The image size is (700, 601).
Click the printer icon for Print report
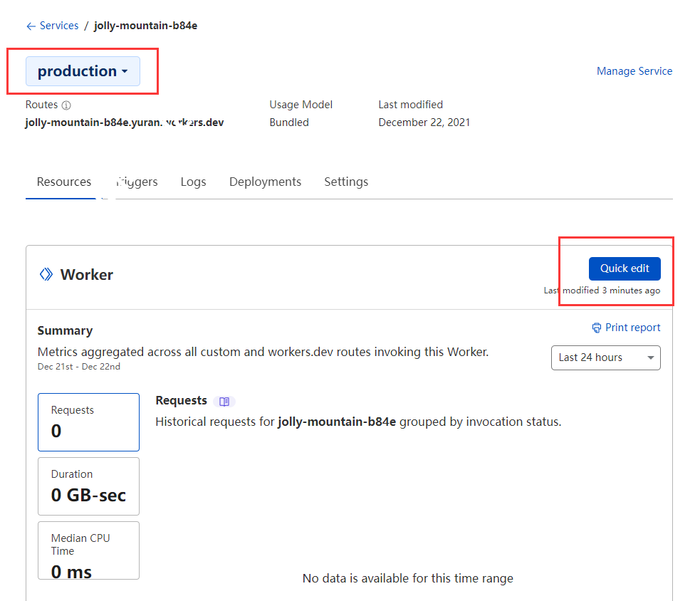[597, 328]
